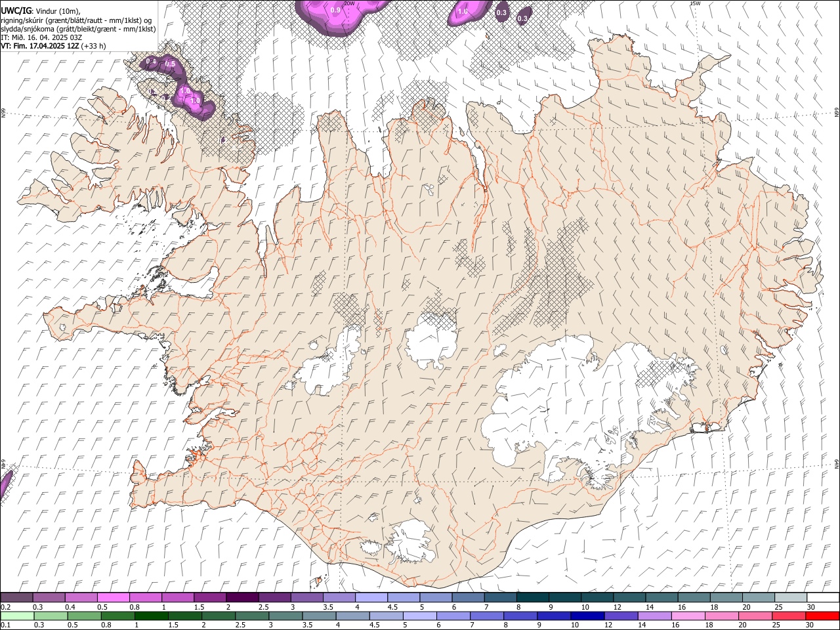Image resolution: width=840 pixels, height=630 pixels.
Task: Click the 'rigning/skúrir' legend description line
Action: tap(76, 20)
